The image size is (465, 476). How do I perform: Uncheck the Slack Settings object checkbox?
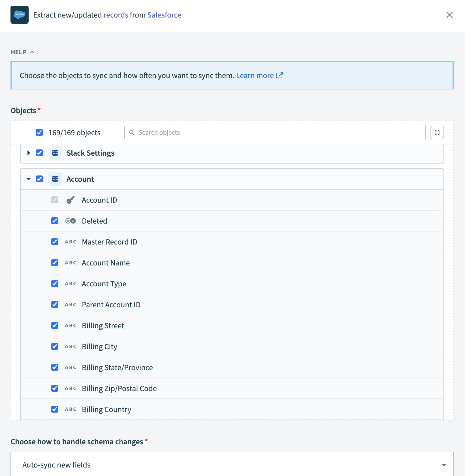pyautogui.click(x=39, y=153)
